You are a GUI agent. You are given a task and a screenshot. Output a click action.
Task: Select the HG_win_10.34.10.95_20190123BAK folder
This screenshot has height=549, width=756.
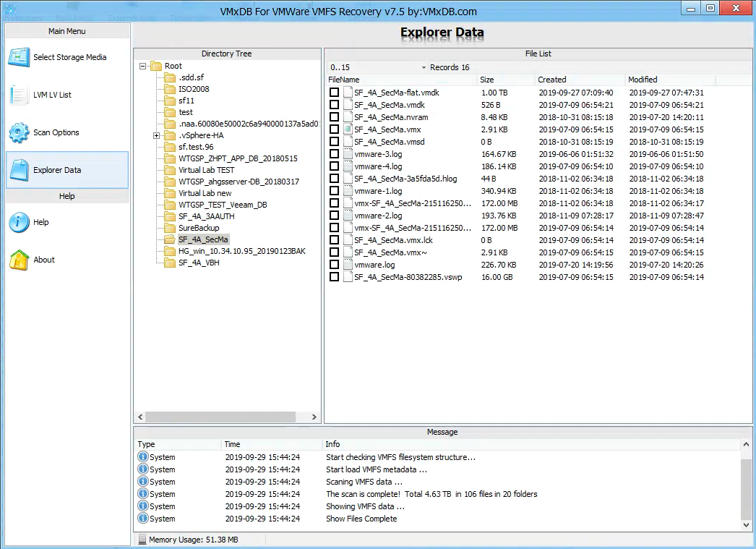pyautogui.click(x=242, y=251)
